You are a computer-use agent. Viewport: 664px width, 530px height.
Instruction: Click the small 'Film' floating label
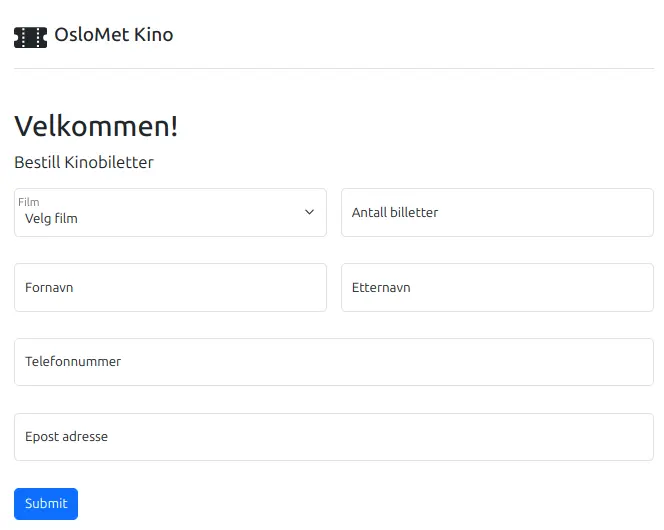click(29, 202)
